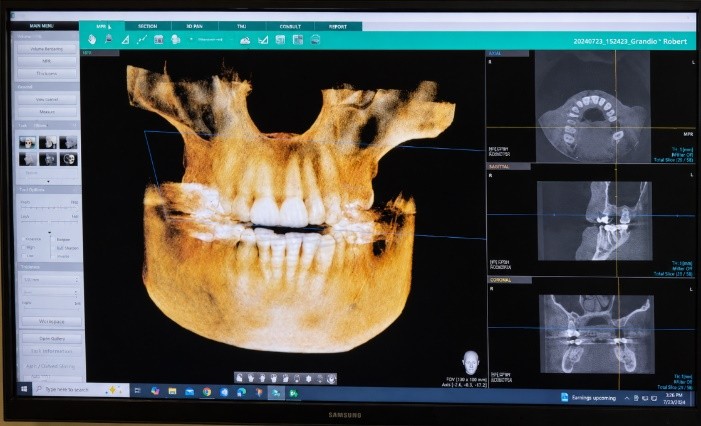Go to the CONSULT tab

tap(290, 26)
